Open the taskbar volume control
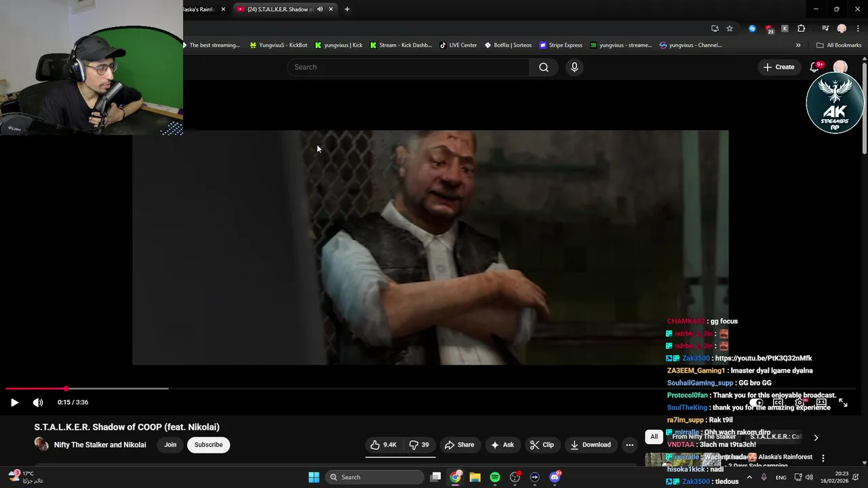 point(809,477)
